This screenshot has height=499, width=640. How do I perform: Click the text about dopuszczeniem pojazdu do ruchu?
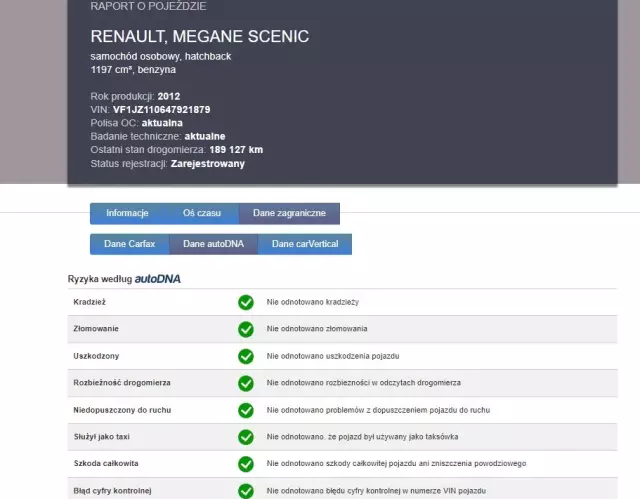(x=378, y=410)
